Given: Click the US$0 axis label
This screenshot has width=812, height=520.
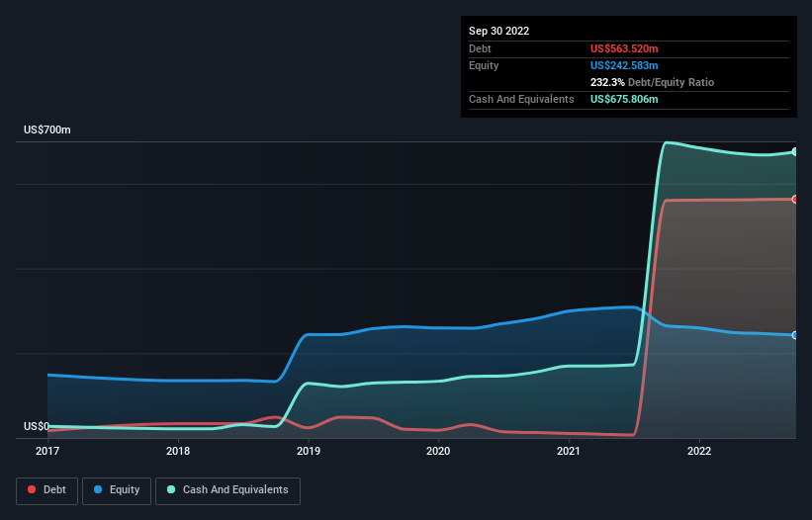Looking at the screenshot, I should click(x=37, y=426).
